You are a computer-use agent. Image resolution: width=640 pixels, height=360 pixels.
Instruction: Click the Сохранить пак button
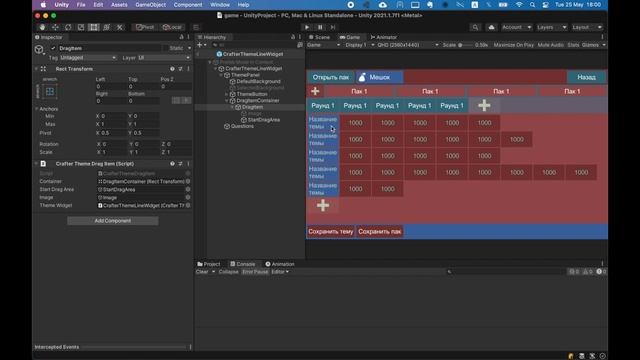click(x=380, y=231)
